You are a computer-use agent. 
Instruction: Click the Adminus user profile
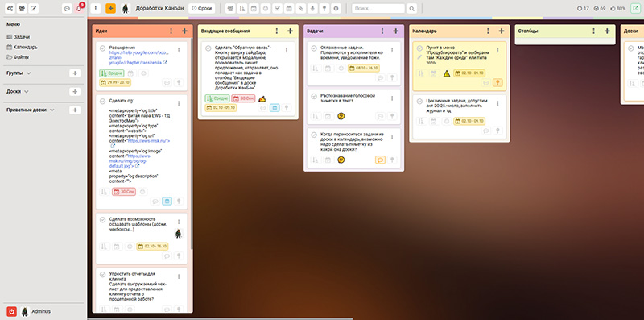(36, 311)
